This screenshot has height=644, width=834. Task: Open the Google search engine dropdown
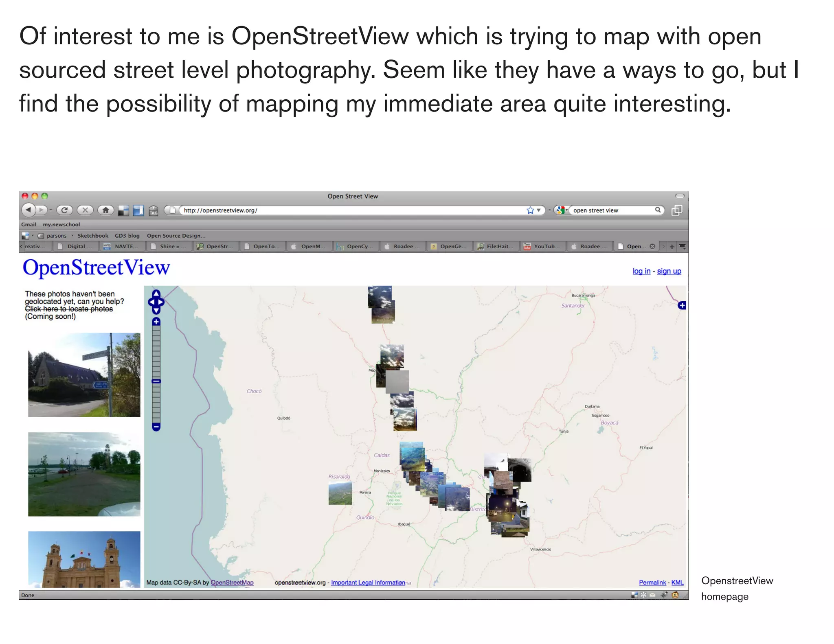click(x=562, y=210)
